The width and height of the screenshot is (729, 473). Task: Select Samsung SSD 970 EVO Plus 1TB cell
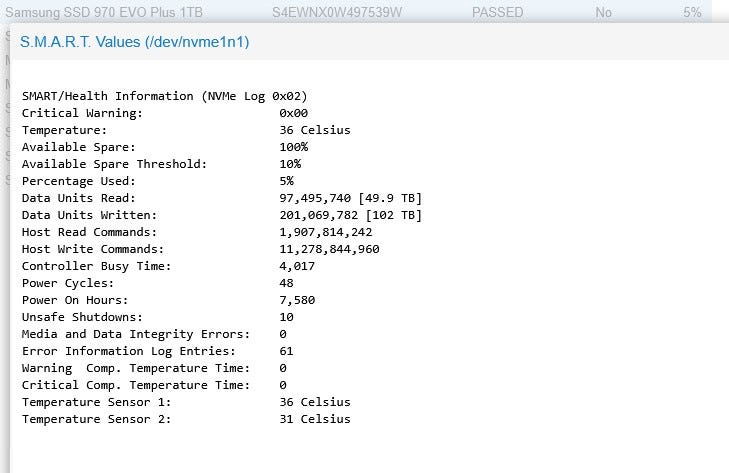[x=104, y=13]
